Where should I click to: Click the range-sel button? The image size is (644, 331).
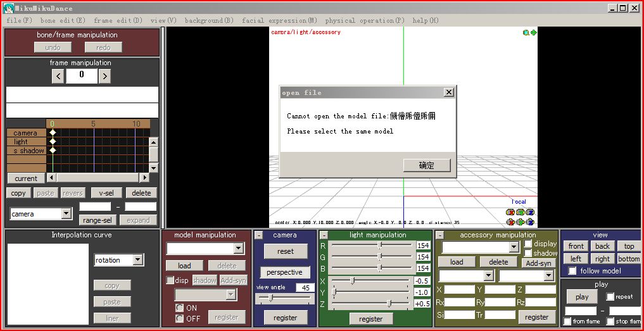click(98, 220)
